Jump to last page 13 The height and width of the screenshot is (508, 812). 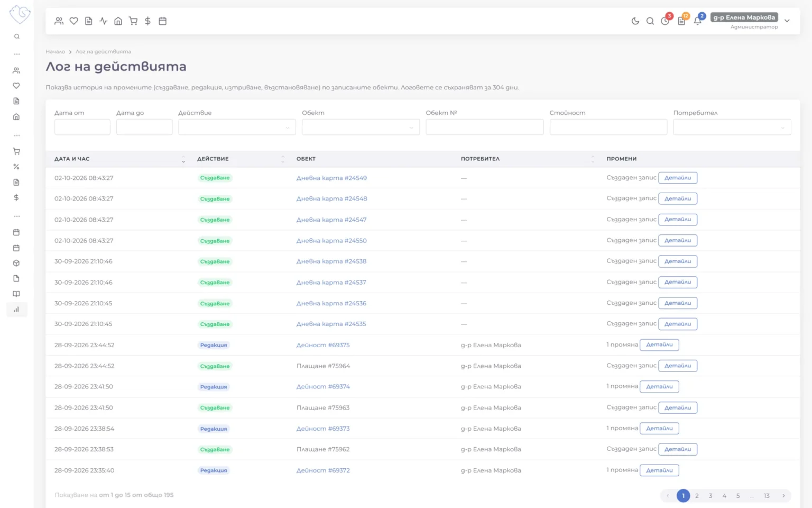[767, 496]
